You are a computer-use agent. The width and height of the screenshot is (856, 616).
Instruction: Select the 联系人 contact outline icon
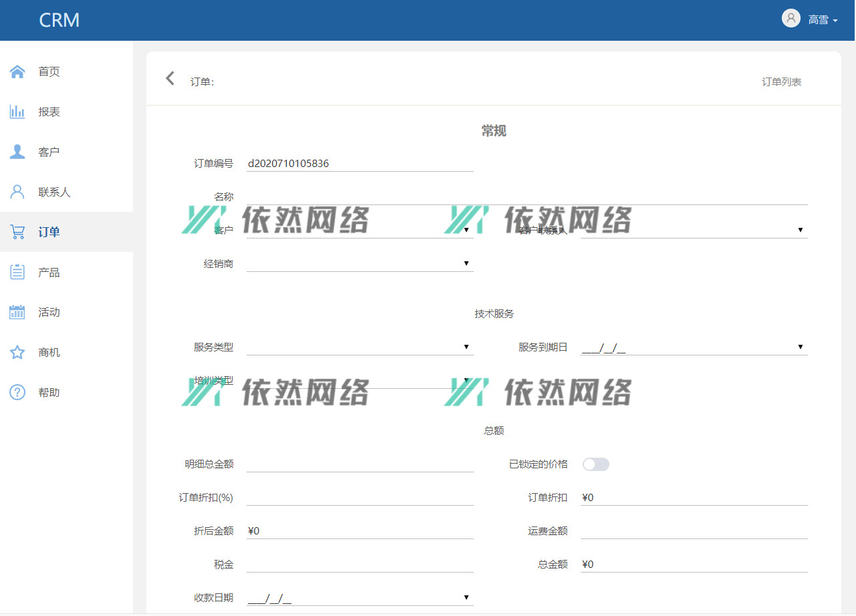tap(17, 192)
